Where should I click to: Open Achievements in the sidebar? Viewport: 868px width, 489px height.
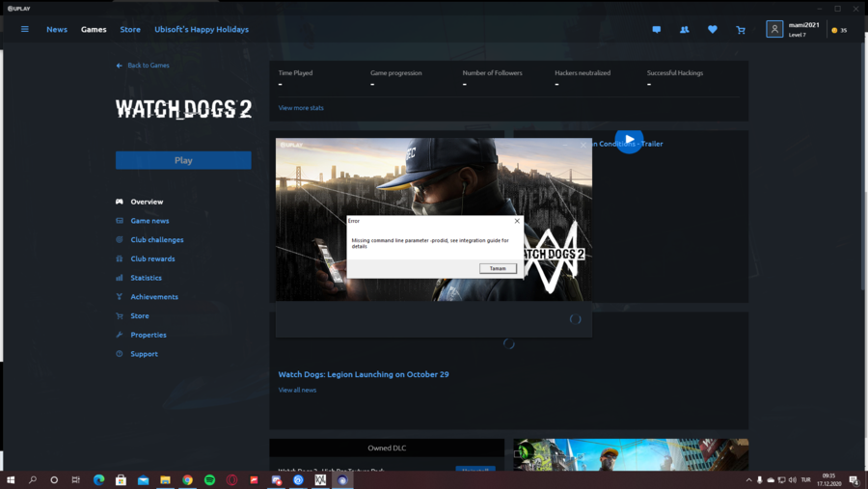[154, 297]
